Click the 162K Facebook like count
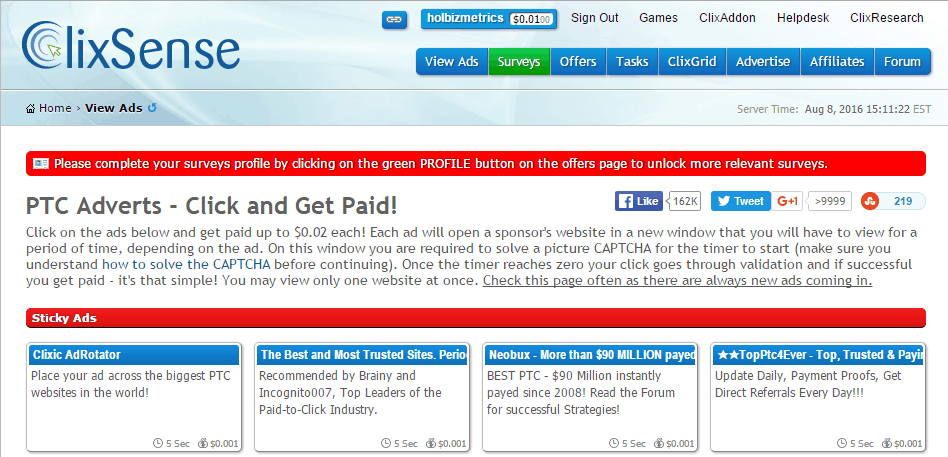The height and width of the screenshot is (457, 948). [x=685, y=201]
